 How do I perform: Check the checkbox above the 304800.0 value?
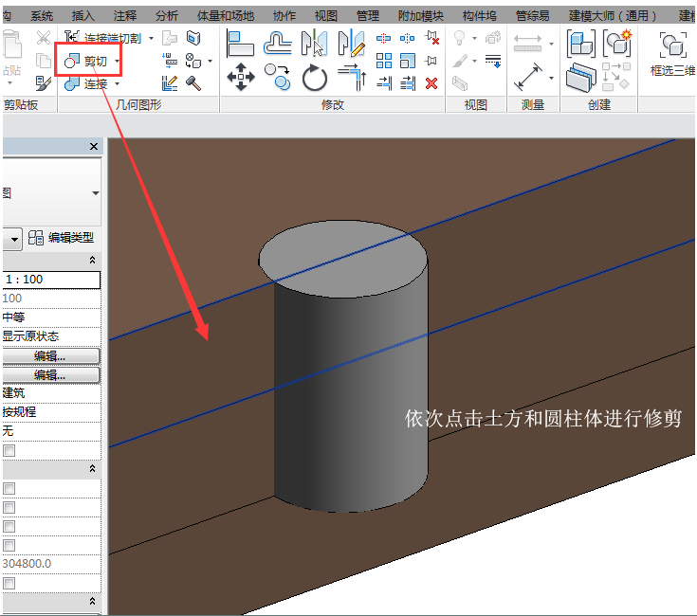(9, 545)
